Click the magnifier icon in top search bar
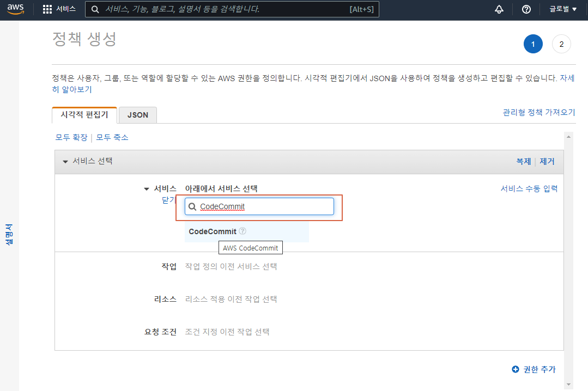588x391 pixels. click(x=95, y=9)
